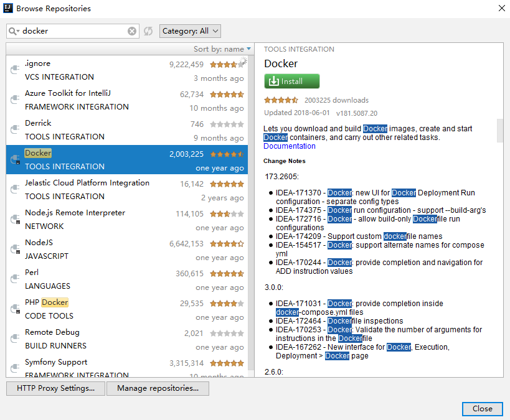This screenshot has height=420, width=510.
Task: Select the PHP Docker plugin name
Action: pos(47,302)
